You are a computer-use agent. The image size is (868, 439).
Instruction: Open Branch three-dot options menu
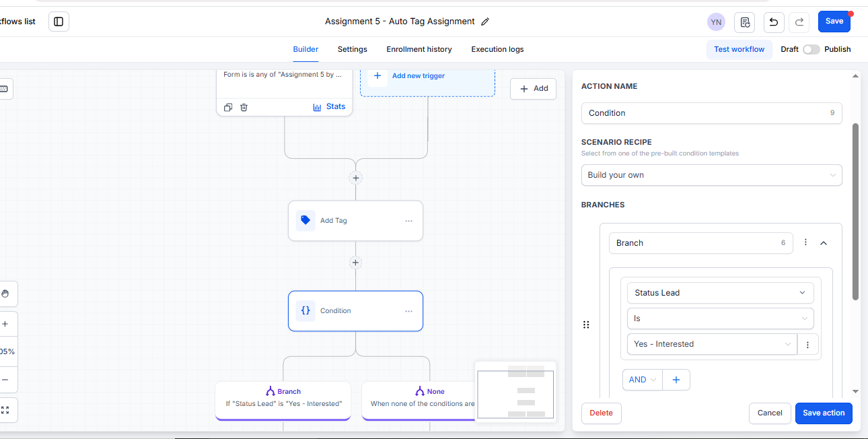point(805,242)
